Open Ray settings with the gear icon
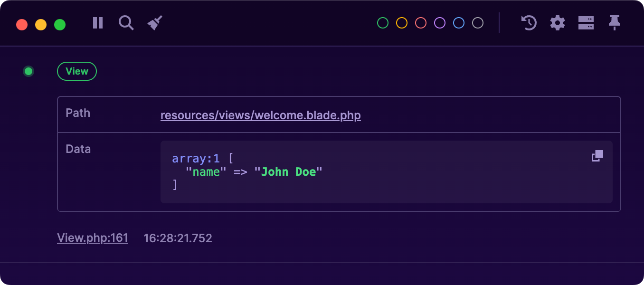Viewport: 644px width, 285px height. (558, 23)
